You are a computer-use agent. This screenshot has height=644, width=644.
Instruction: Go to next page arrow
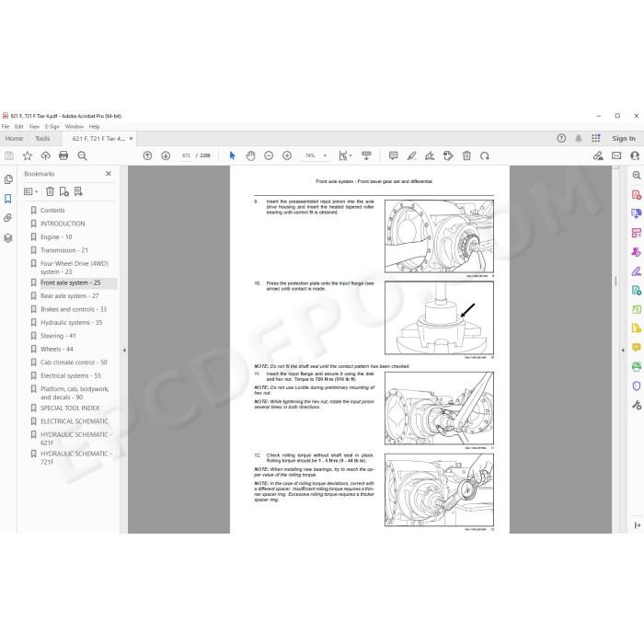coord(166,155)
